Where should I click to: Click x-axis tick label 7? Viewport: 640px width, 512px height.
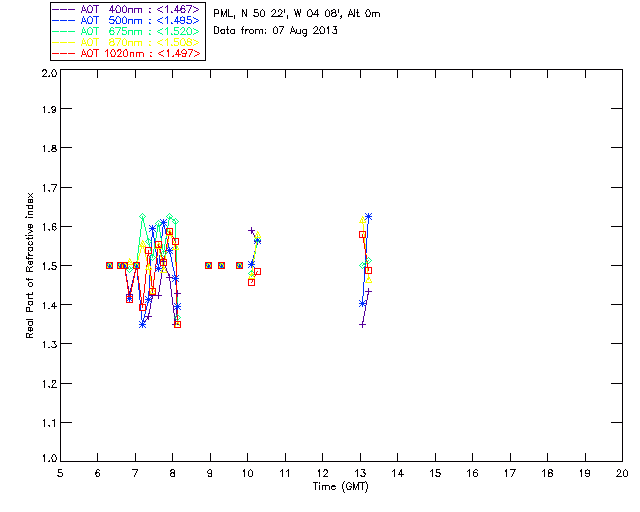pos(135,473)
